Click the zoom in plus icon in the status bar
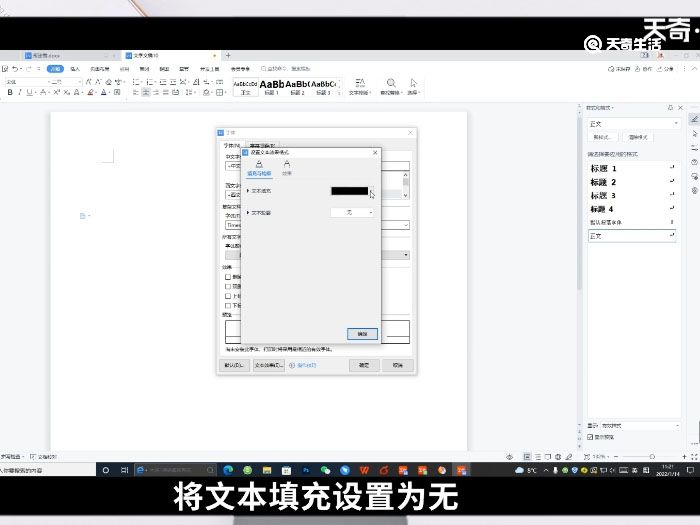 [684, 457]
